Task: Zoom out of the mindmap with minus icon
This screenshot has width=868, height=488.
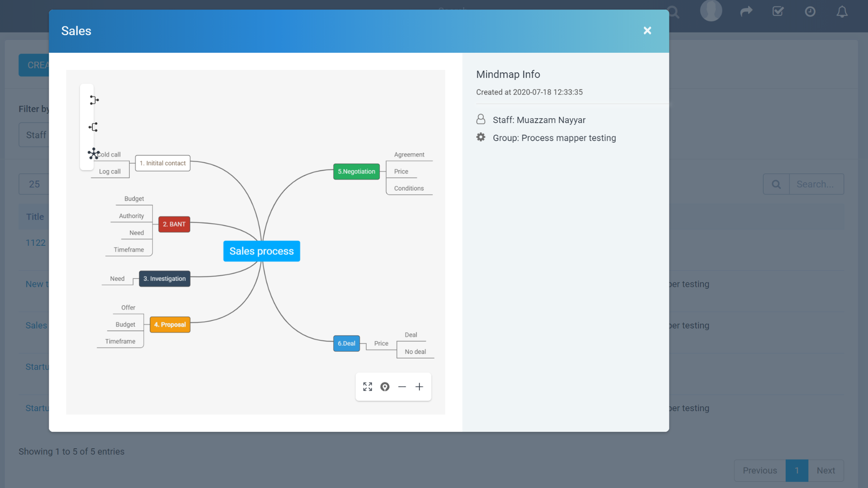Action: point(402,387)
